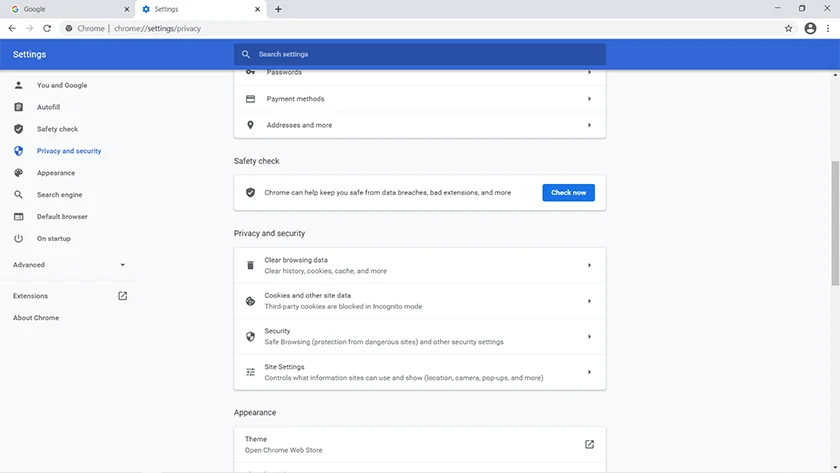840x473 pixels.
Task: Expand the Advanced section
Action: tap(69, 265)
